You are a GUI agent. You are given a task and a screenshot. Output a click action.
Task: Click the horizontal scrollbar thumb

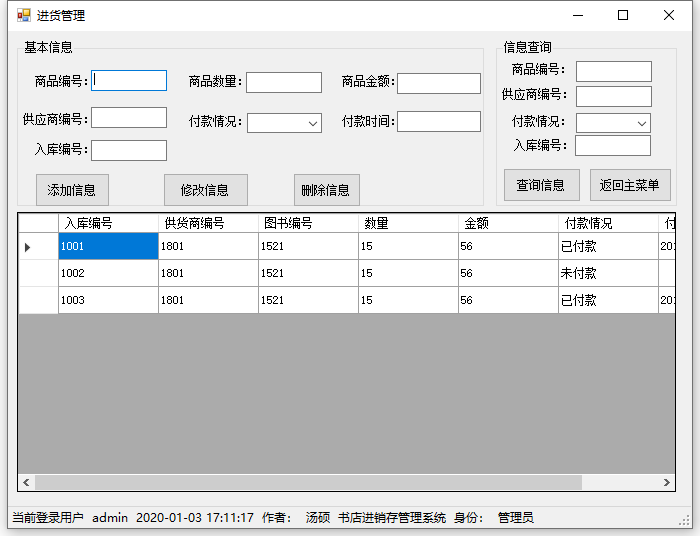click(x=308, y=482)
